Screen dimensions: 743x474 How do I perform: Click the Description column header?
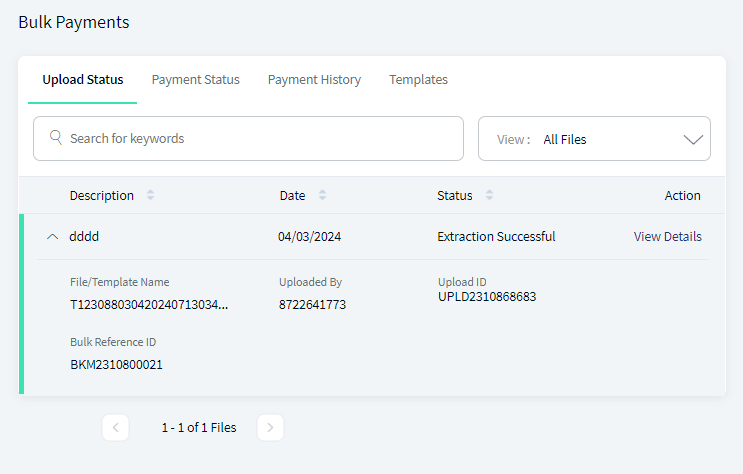click(102, 195)
